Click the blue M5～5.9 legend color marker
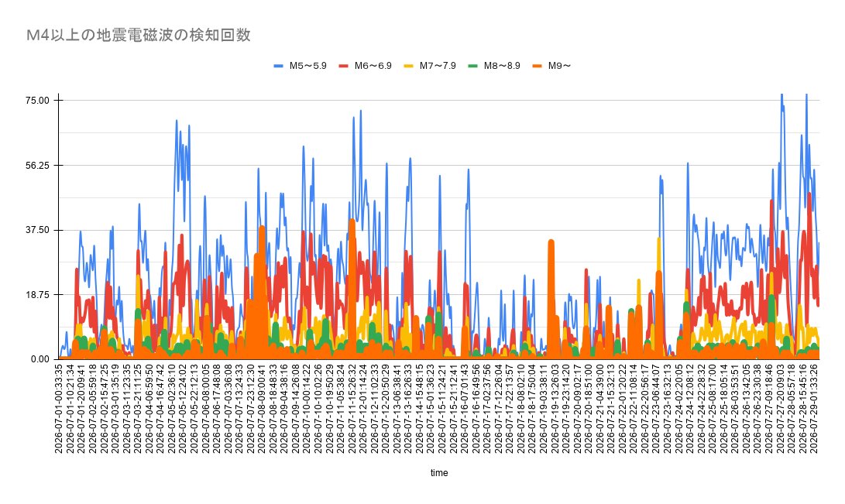This screenshot has width=845, height=504. [x=279, y=66]
